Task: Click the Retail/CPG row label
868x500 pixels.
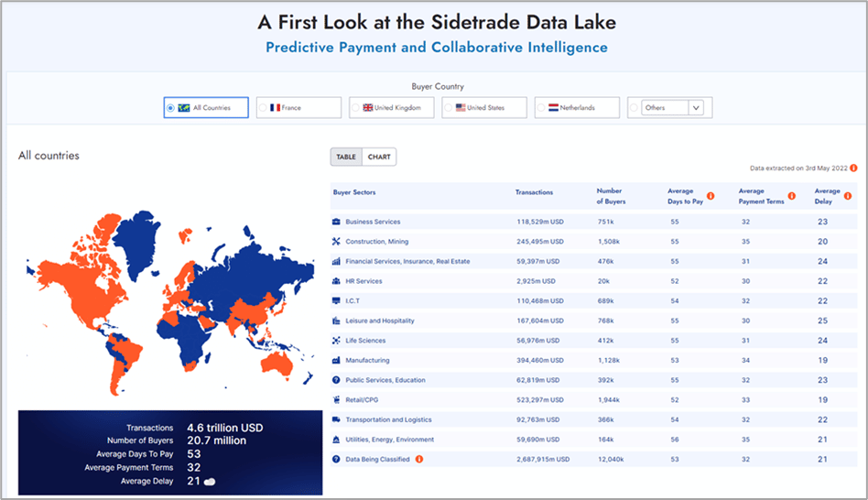Action: tap(362, 400)
